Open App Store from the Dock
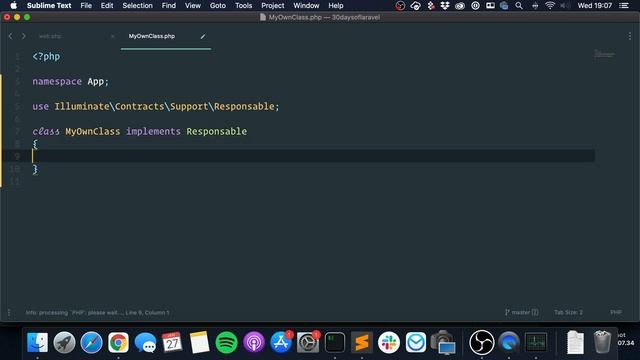This screenshot has height=360, width=640. click(281, 342)
